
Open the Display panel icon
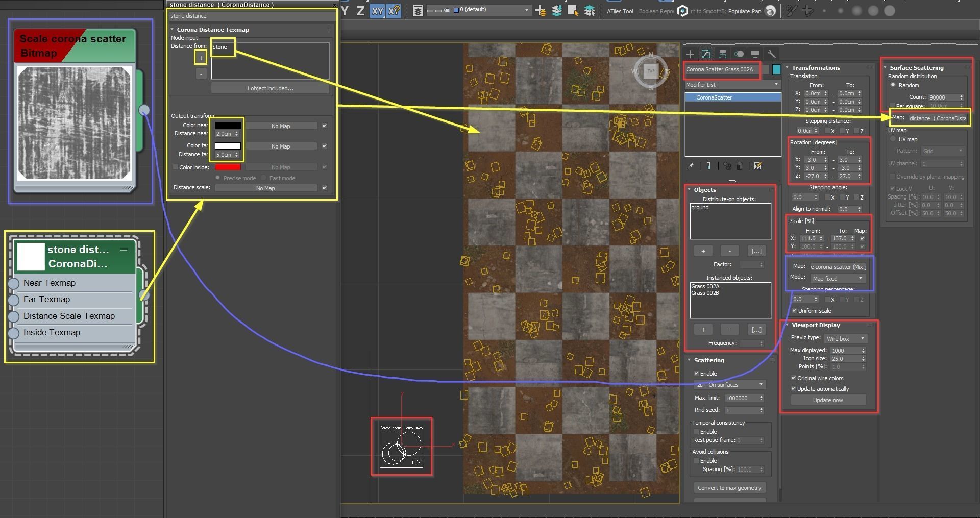(x=755, y=54)
